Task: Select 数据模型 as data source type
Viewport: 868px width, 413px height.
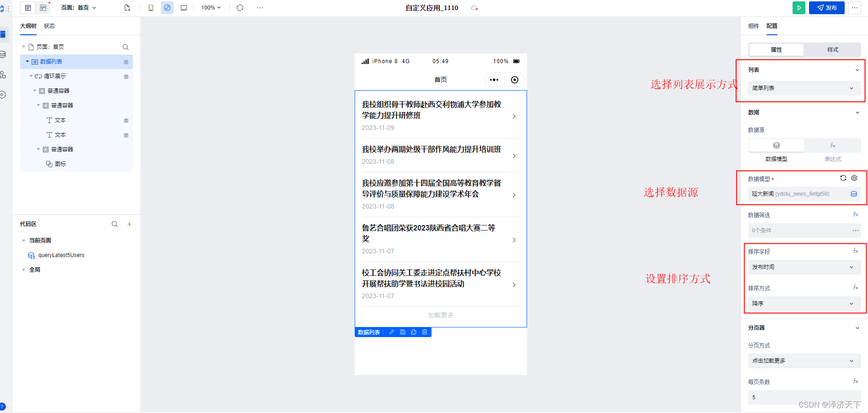Action: (776, 145)
